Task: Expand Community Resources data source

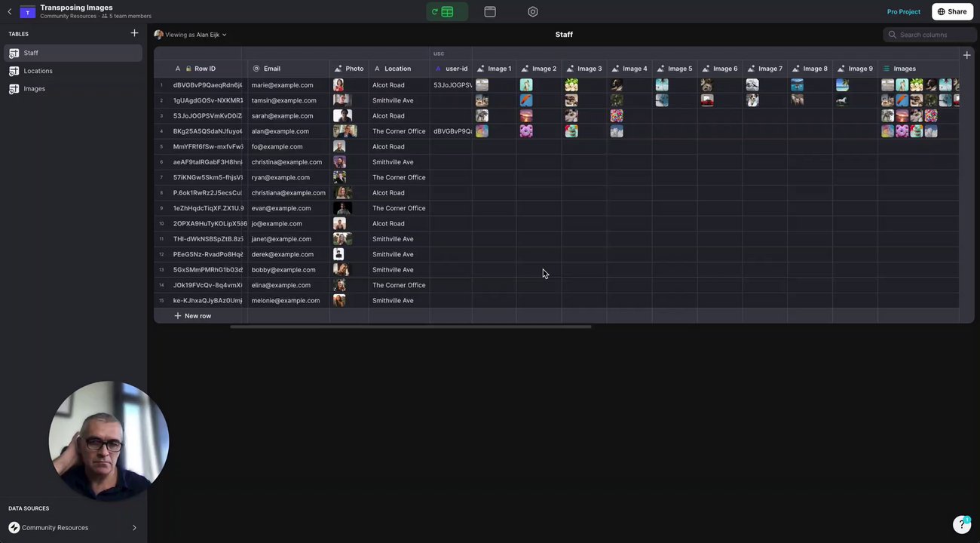Action: [x=134, y=528]
